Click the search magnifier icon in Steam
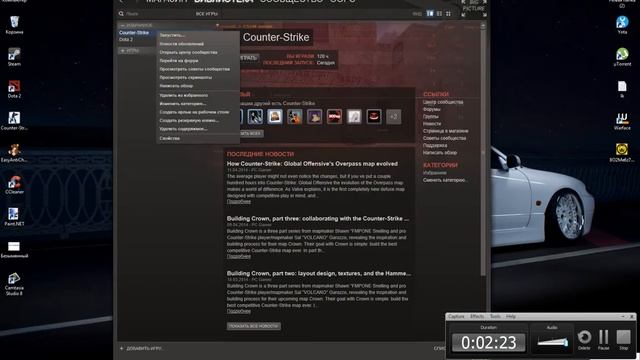640x360 pixels. pos(121,14)
